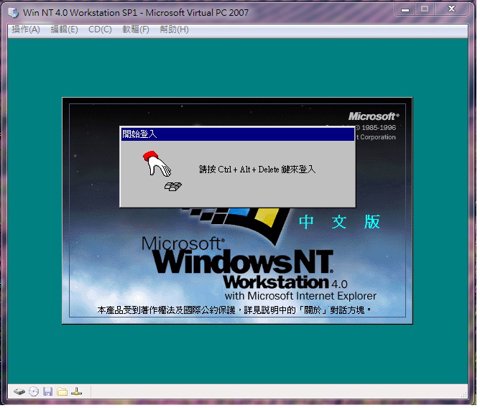The height and width of the screenshot is (408, 480).
Task: Click the 開始登入 dialog title bar
Action: pos(237,134)
